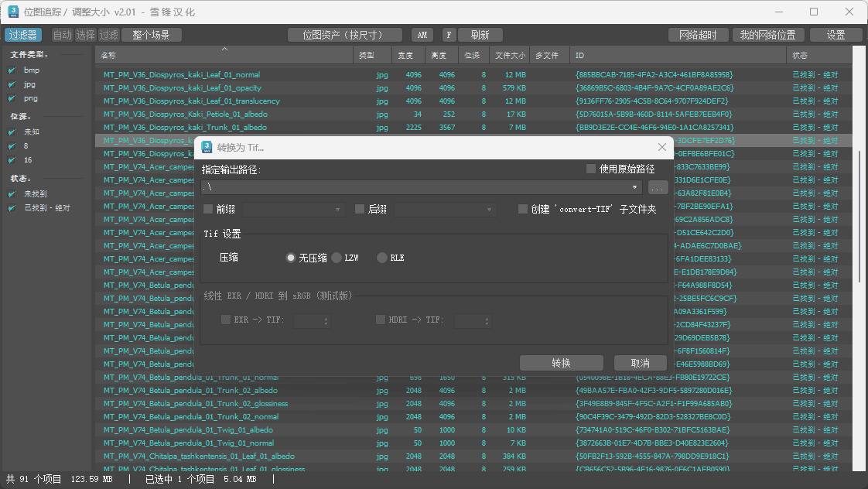The image size is (868, 489).
Task: Click the app logo in main title bar
Action: point(13,12)
